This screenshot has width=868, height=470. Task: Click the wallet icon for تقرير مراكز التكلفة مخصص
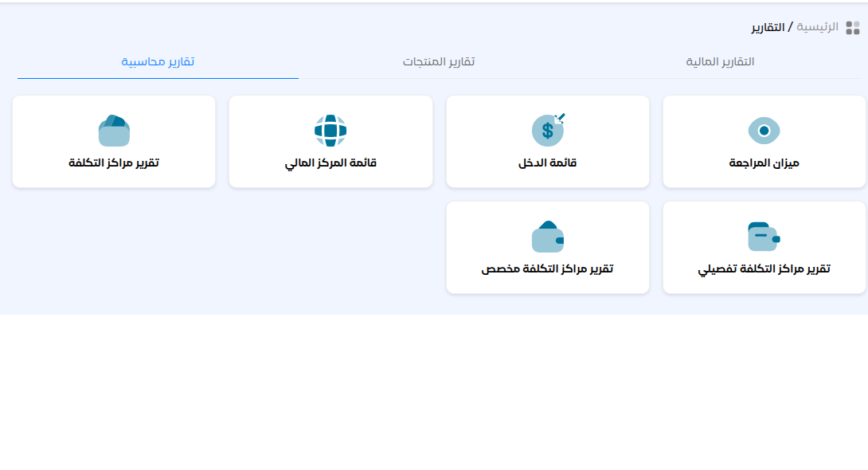tap(548, 236)
